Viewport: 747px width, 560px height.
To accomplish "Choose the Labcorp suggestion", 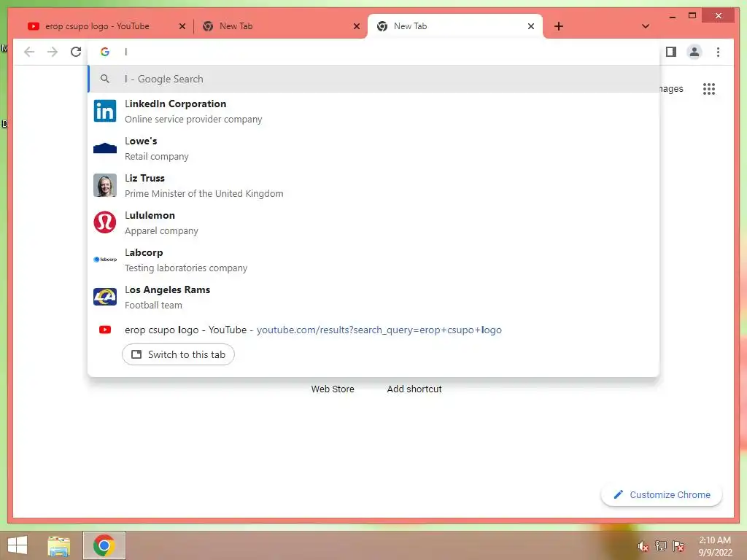I will tap(374, 260).
